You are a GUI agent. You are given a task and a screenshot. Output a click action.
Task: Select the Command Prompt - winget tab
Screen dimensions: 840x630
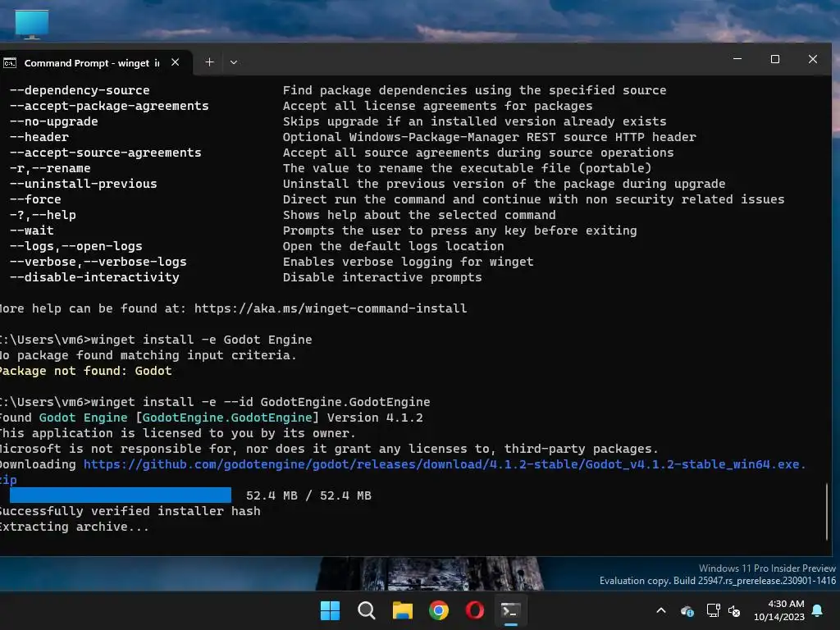coord(92,62)
